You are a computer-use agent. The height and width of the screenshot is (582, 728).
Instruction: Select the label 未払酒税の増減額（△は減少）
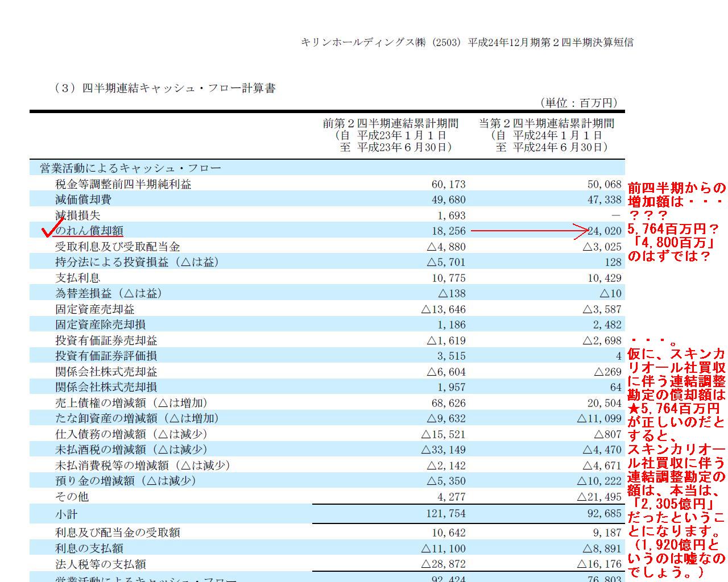(x=132, y=450)
